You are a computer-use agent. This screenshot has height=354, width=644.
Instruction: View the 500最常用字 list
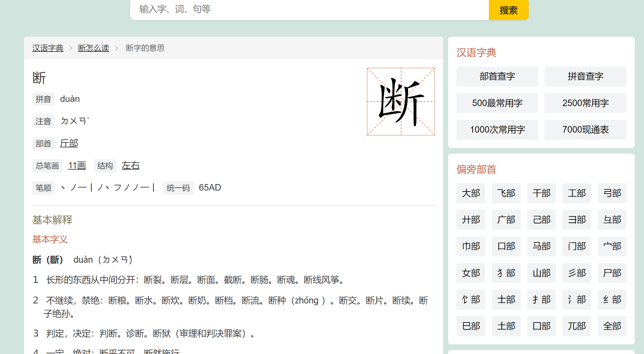(497, 103)
